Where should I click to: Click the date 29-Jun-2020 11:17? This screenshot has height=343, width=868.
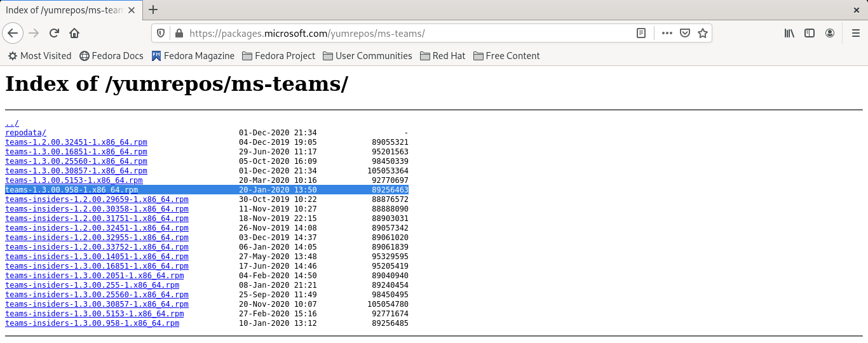tap(278, 152)
